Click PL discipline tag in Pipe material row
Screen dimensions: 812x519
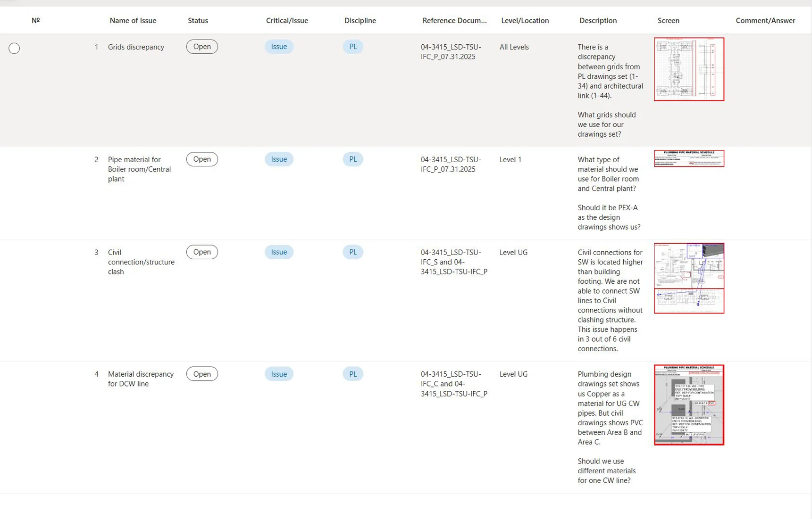click(353, 159)
